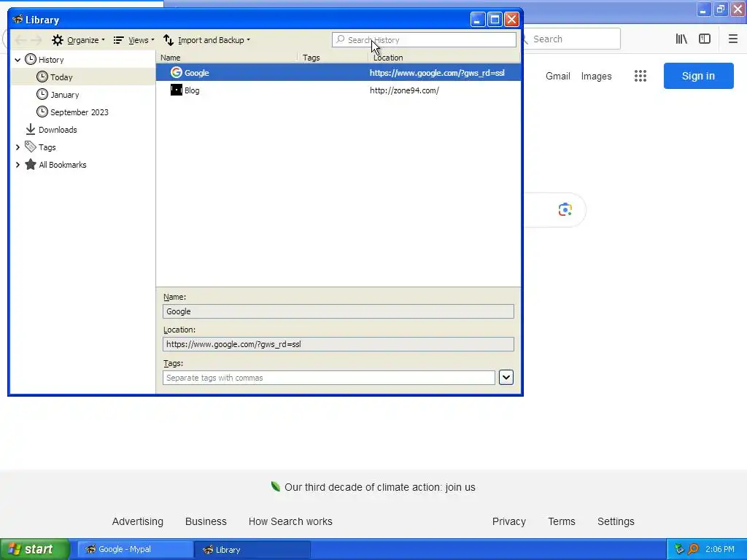The width and height of the screenshot is (747, 560).
Task: Maximize the Library window
Action: click(495, 20)
